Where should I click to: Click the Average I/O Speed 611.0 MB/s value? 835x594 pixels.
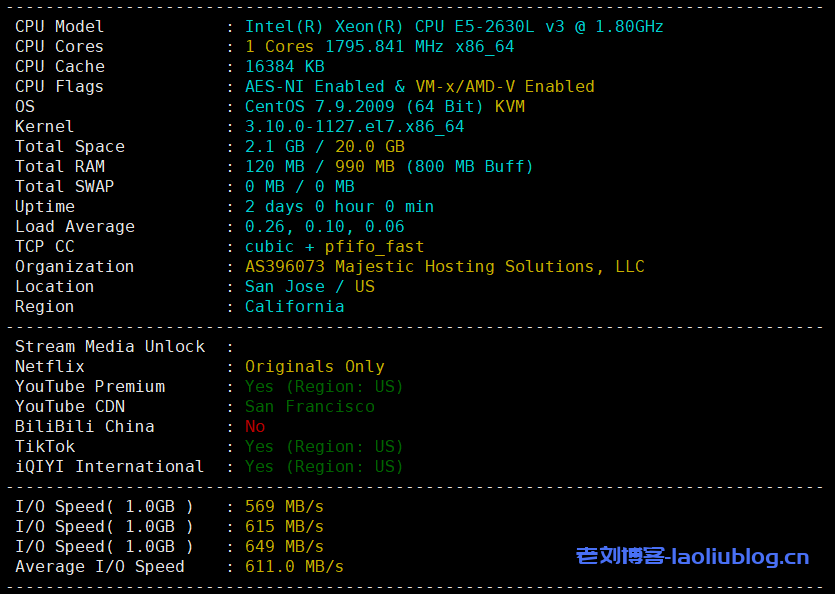[294, 567]
